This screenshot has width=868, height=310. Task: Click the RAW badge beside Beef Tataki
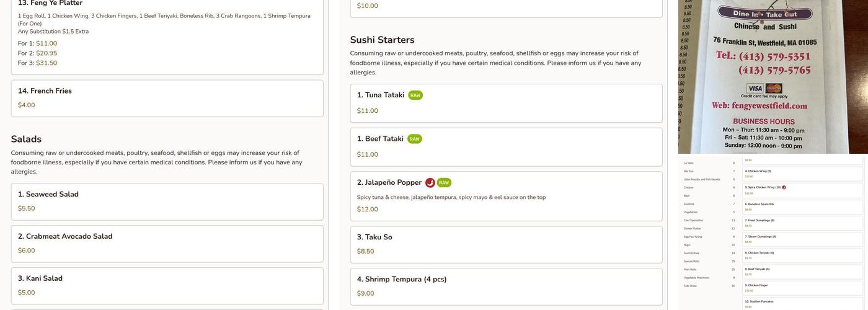(x=414, y=139)
